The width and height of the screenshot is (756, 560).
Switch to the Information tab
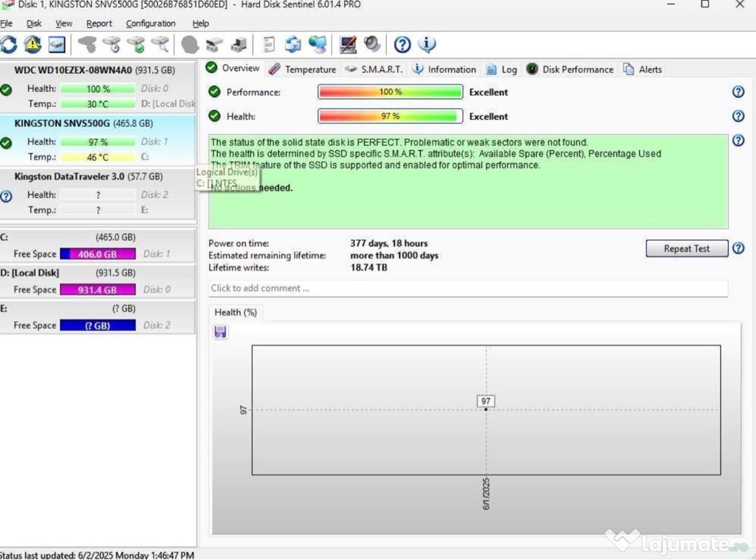(x=444, y=69)
